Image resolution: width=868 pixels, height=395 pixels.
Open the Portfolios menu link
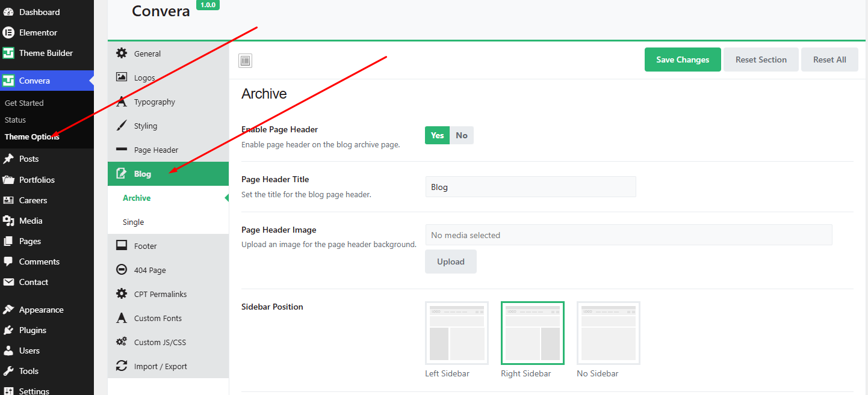coord(47,180)
